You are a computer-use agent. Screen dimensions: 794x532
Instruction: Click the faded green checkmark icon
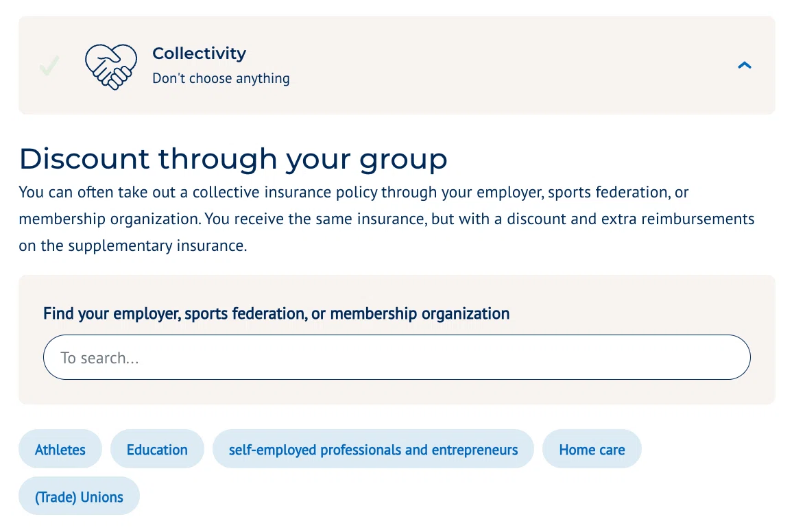tap(49, 65)
